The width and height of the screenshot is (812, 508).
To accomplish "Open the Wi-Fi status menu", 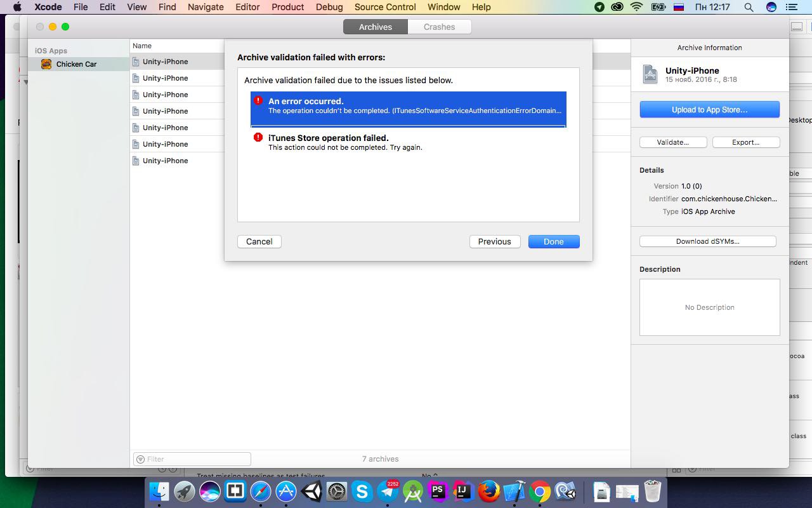I will point(636,7).
